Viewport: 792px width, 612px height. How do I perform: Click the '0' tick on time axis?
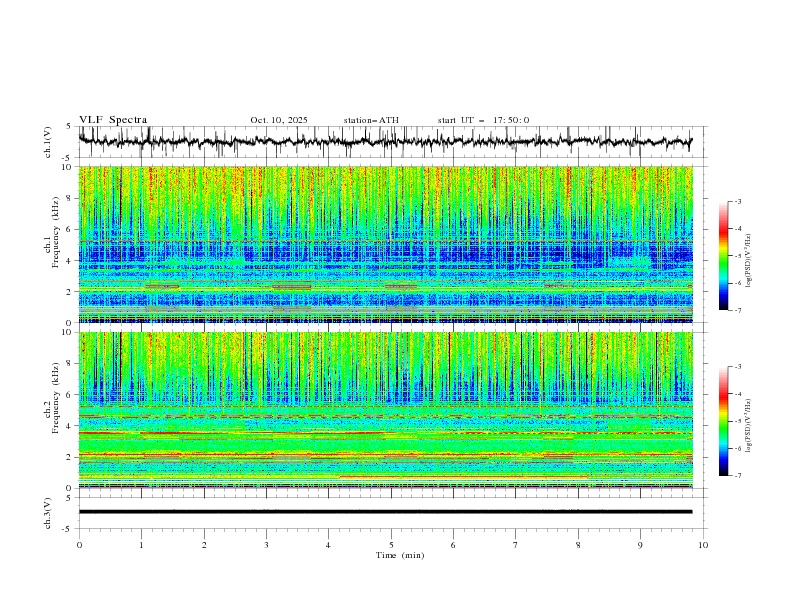pyautogui.click(x=79, y=545)
